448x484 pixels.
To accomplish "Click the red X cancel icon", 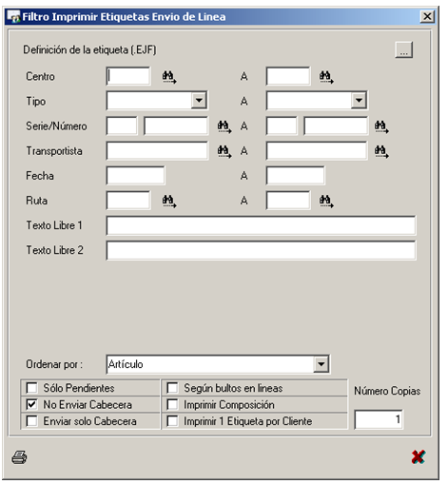I will tap(419, 456).
